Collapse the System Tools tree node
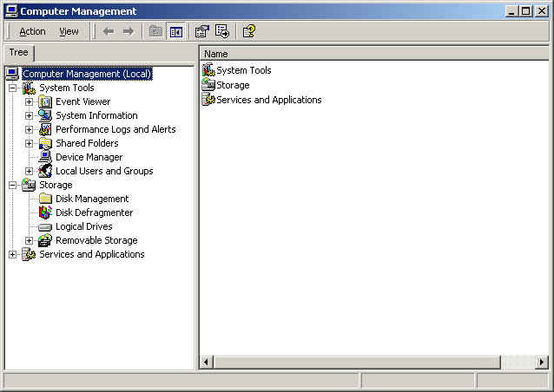The width and height of the screenshot is (554, 392). coord(12,88)
